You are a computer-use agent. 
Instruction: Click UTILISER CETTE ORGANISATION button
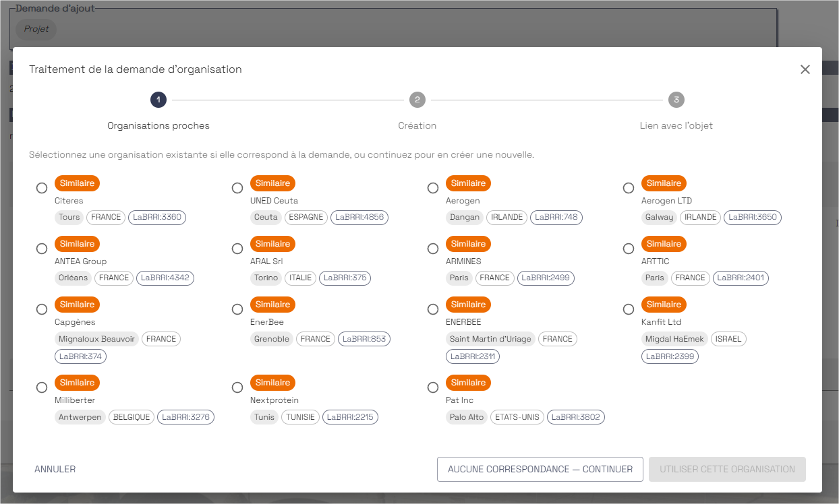click(727, 469)
